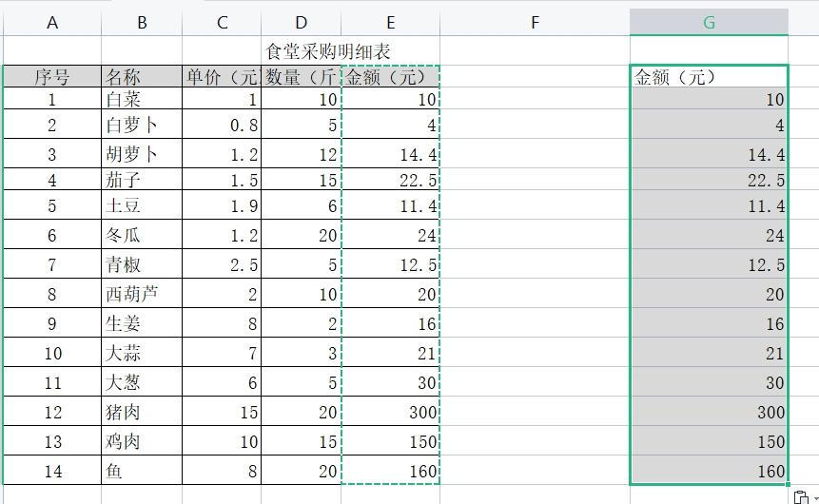Click unit price 1.9 in 土豆 row
The height and width of the screenshot is (504, 819).
pyautogui.click(x=222, y=204)
